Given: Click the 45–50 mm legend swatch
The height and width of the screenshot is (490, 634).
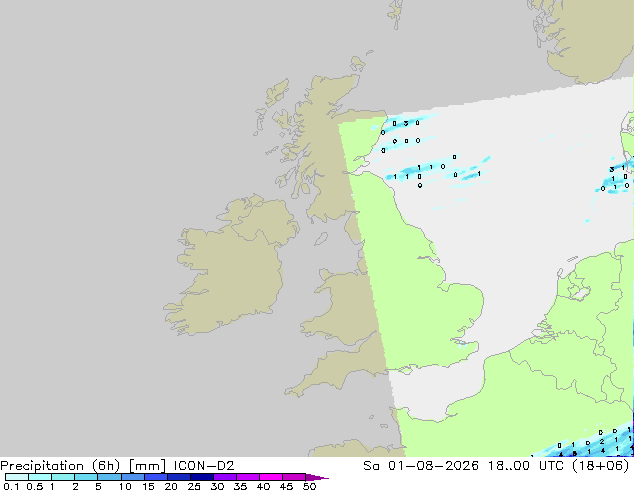Looking at the screenshot, I should pyautogui.click(x=294, y=477).
